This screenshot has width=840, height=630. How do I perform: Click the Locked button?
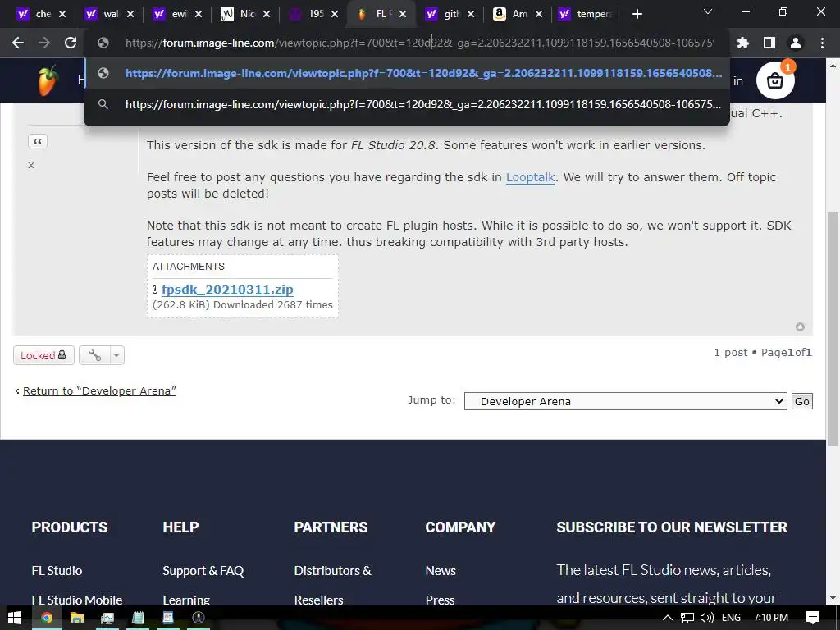(43, 355)
